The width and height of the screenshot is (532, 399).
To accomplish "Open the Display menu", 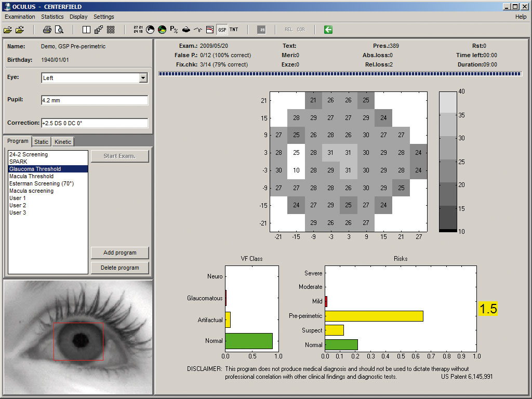I will [x=78, y=17].
